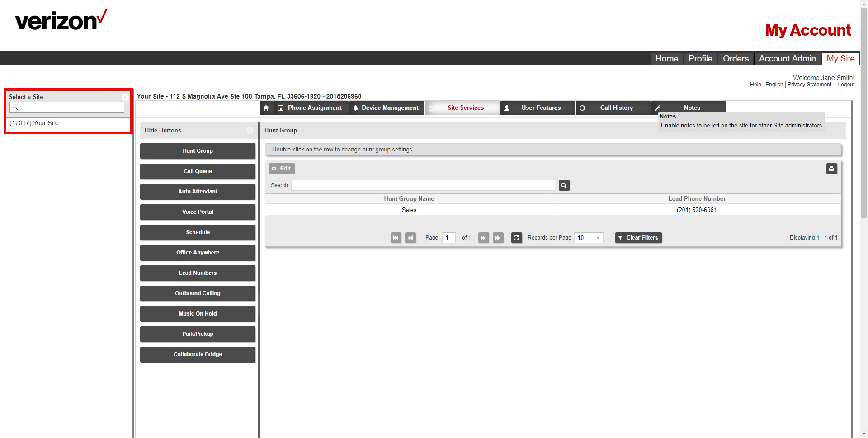
Task: Open Lead Numbers section
Action: 198,273
